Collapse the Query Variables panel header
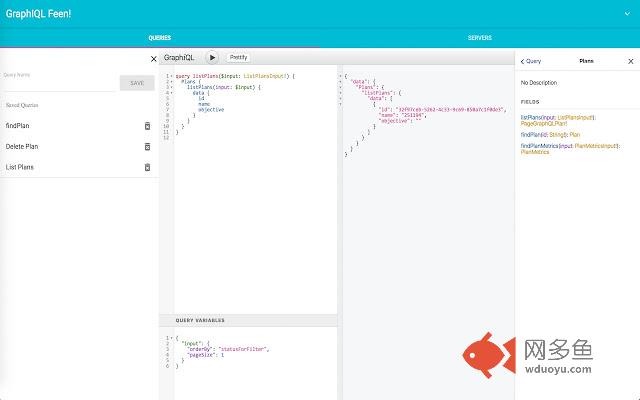Image resolution: width=640 pixels, height=400 pixels. coord(248,320)
